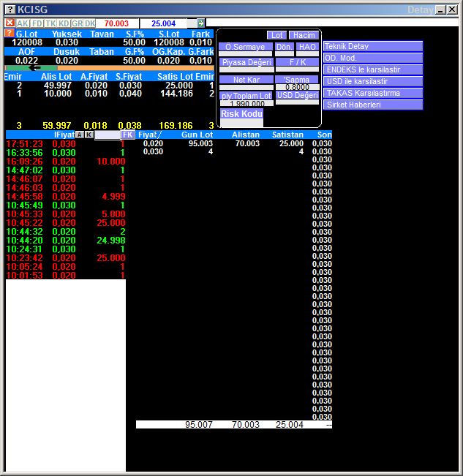
Task: Click the FK button in trades header
Action: click(128, 135)
